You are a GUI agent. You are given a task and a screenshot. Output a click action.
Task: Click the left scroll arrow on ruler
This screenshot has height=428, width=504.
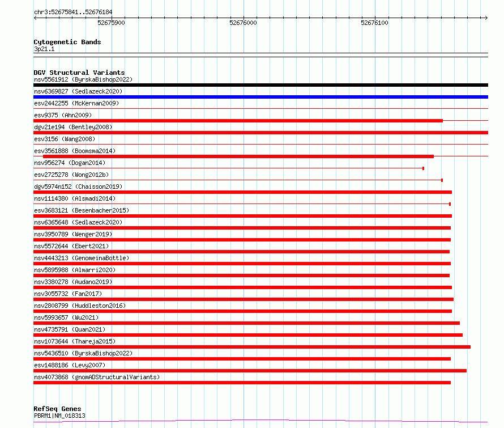(x=35, y=18)
